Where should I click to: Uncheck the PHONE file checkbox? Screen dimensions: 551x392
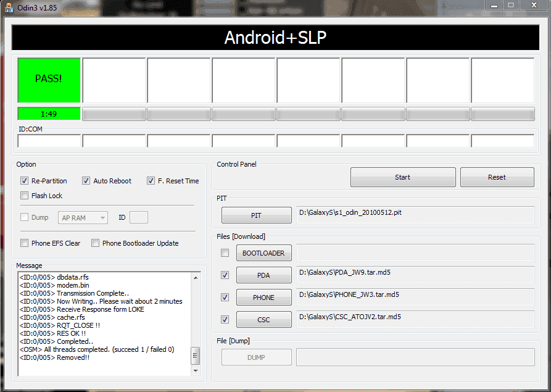(225, 297)
